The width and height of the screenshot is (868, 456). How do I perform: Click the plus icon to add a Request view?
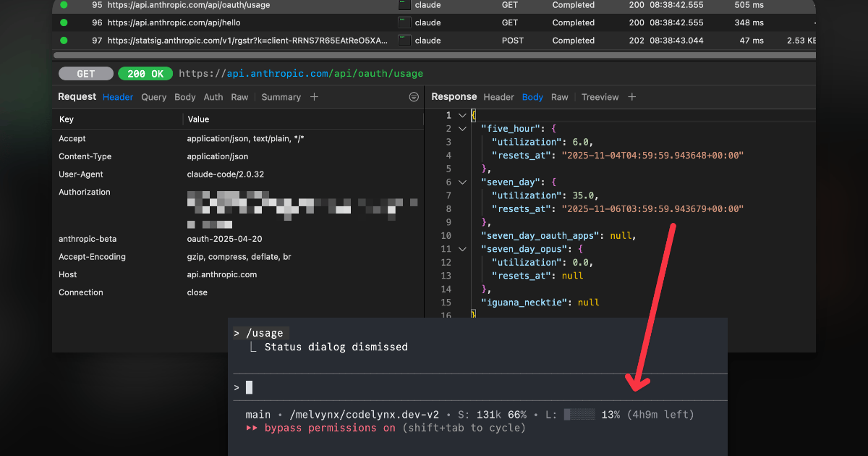(314, 96)
